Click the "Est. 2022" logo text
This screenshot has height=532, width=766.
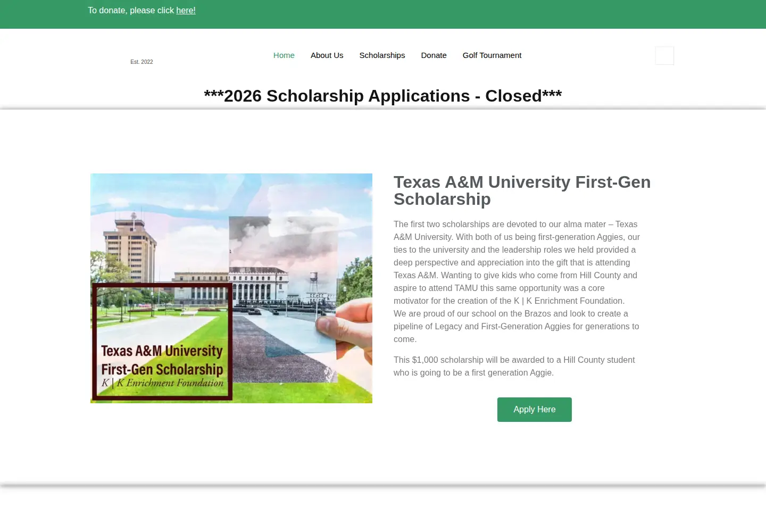click(141, 62)
